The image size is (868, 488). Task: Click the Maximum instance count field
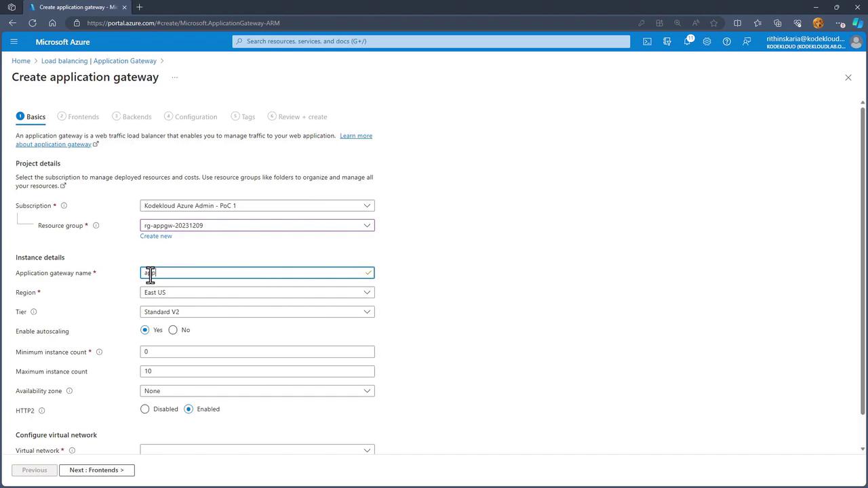pyautogui.click(x=257, y=371)
